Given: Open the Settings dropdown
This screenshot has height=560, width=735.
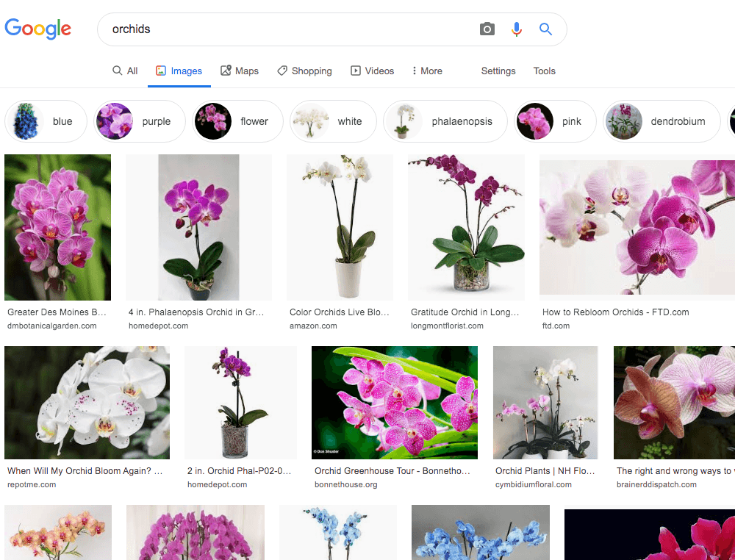Looking at the screenshot, I should [498, 71].
